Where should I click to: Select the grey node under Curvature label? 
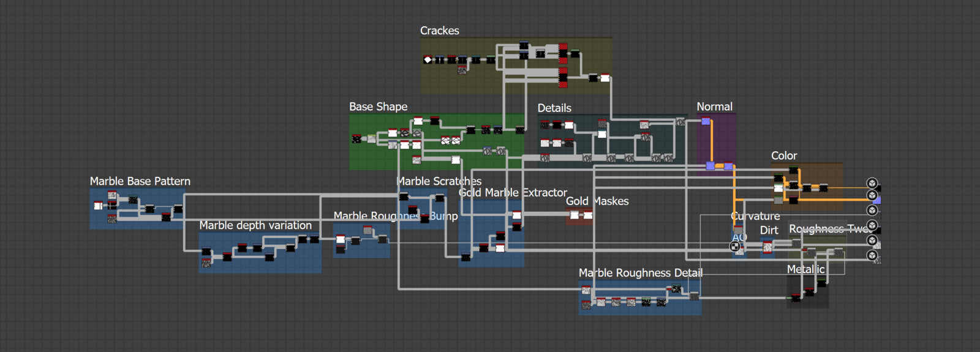[739, 230]
